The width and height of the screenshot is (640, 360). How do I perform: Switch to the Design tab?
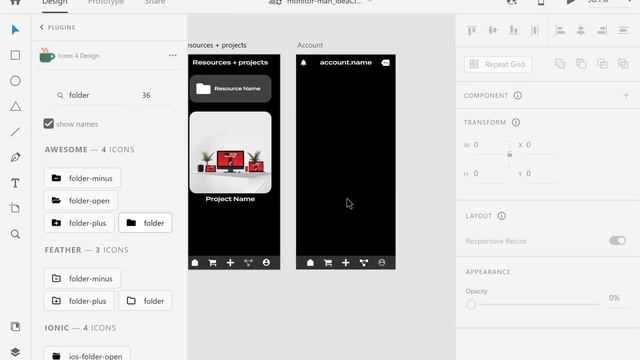pyautogui.click(x=55, y=3)
